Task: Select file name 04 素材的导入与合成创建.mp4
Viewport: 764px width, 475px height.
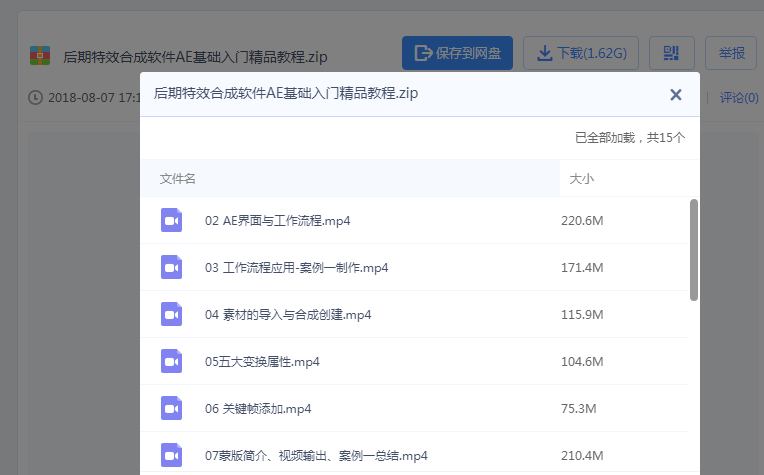Action: (288, 314)
